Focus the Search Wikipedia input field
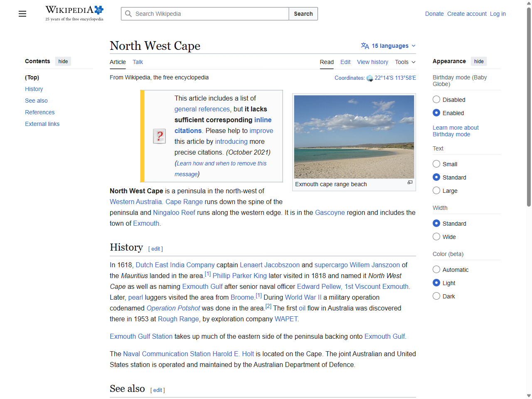The height and width of the screenshot is (399, 532). [x=205, y=14]
